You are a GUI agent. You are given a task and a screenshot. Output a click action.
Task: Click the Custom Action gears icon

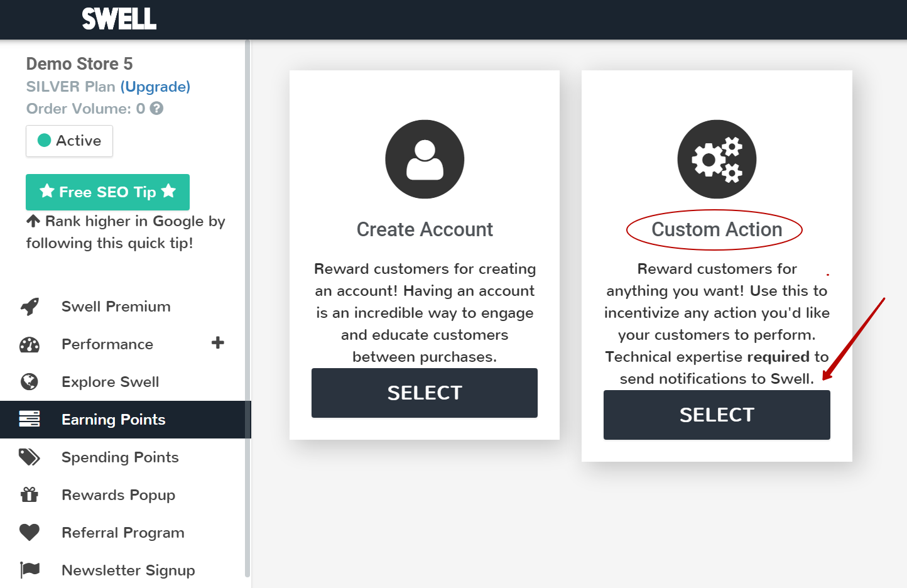pyautogui.click(x=717, y=159)
